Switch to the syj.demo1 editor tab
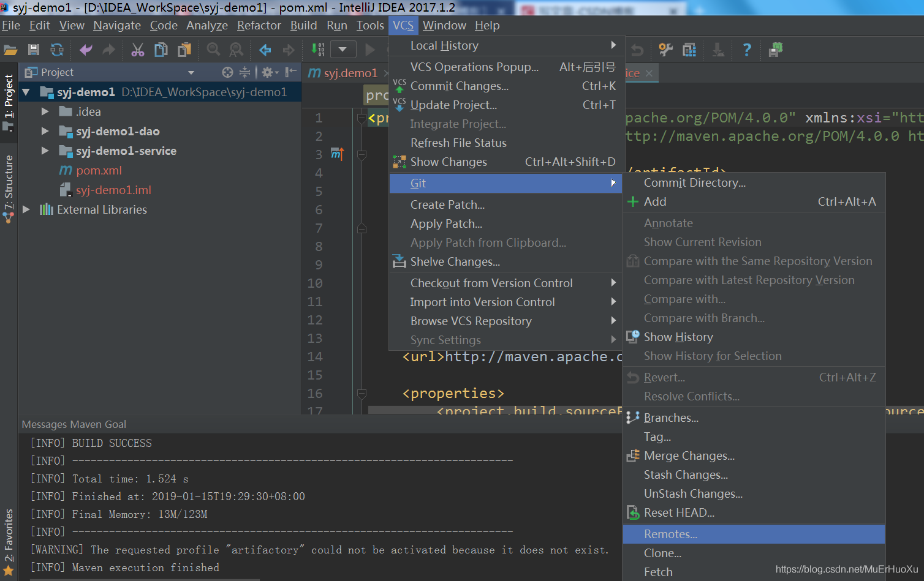Screen dimensions: 924x581 click(350, 73)
